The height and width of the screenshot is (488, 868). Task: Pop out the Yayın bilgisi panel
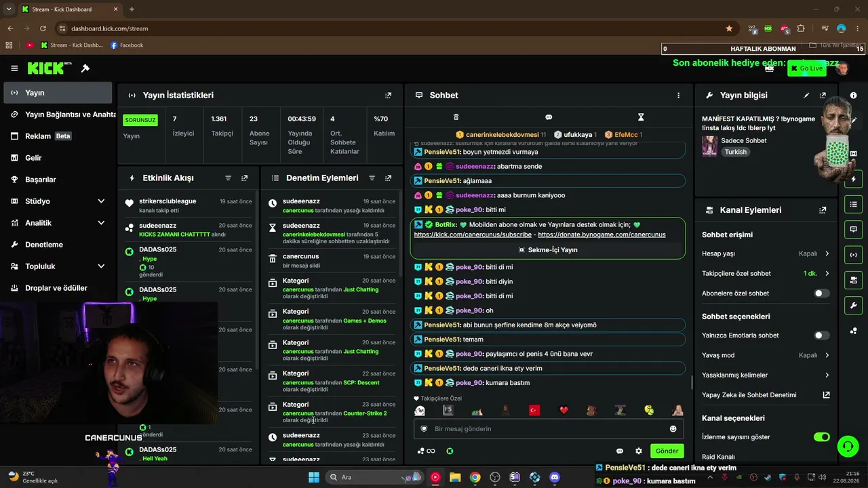pos(823,96)
